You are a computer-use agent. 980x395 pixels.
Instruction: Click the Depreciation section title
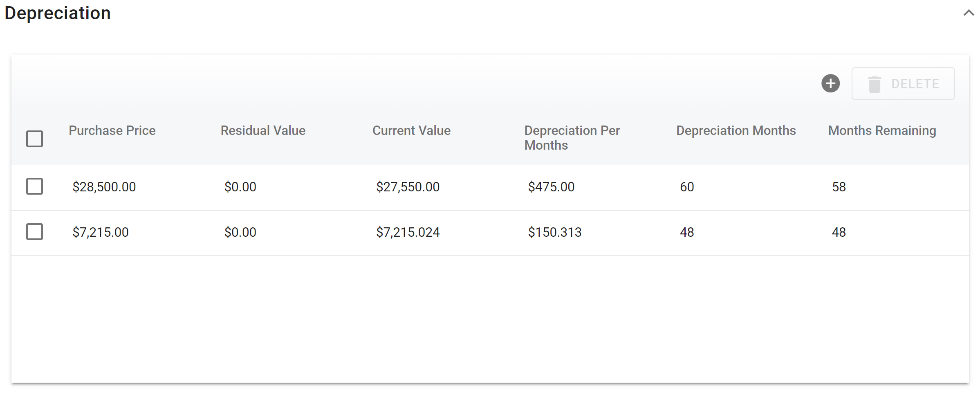(58, 13)
